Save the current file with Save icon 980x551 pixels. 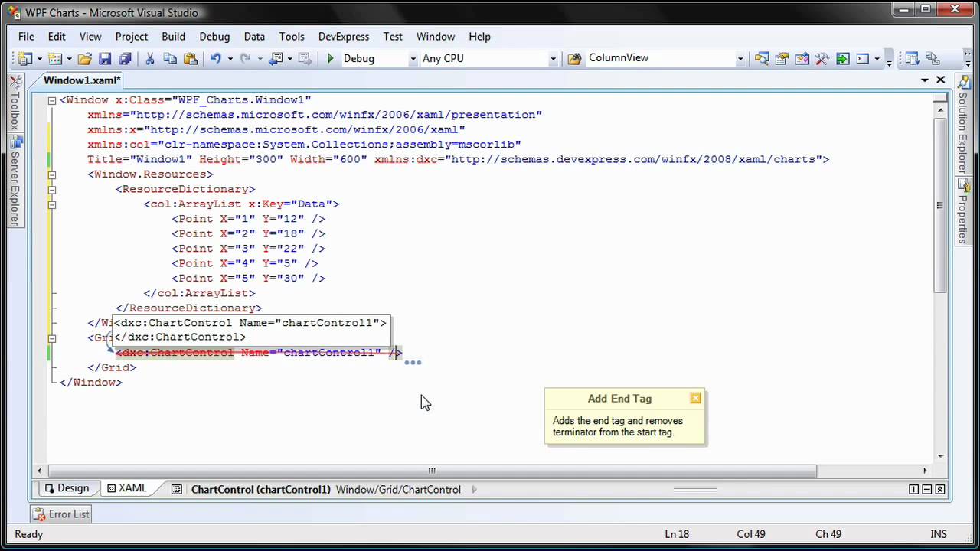click(105, 58)
